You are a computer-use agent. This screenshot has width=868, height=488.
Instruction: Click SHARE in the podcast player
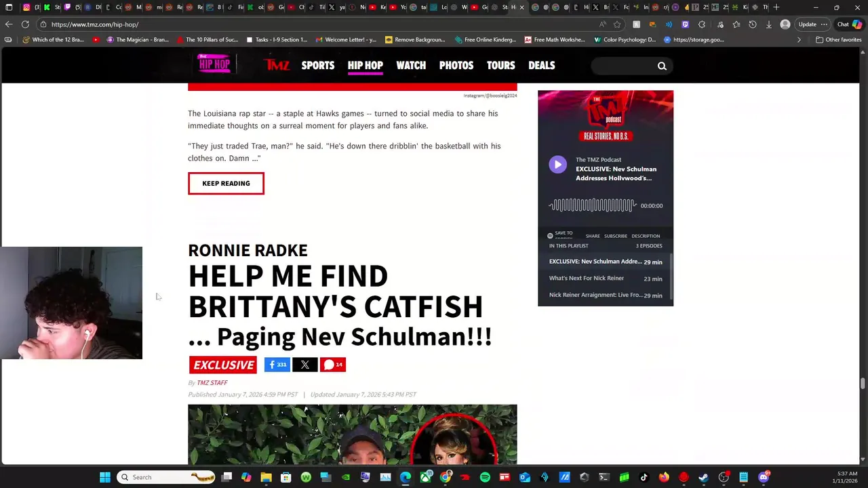tap(593, 236)
